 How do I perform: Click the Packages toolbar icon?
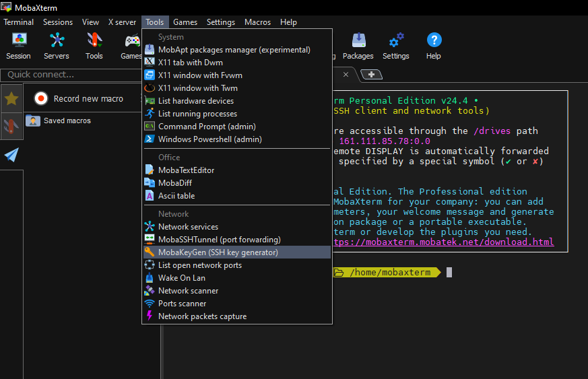click(x=358, y=40)
